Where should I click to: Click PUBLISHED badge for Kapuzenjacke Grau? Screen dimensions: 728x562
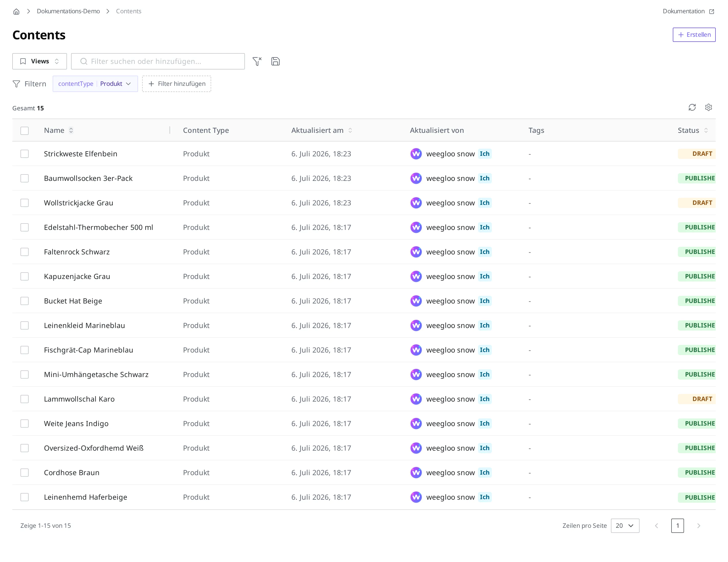pyautogui.click(x=697, y=276)
